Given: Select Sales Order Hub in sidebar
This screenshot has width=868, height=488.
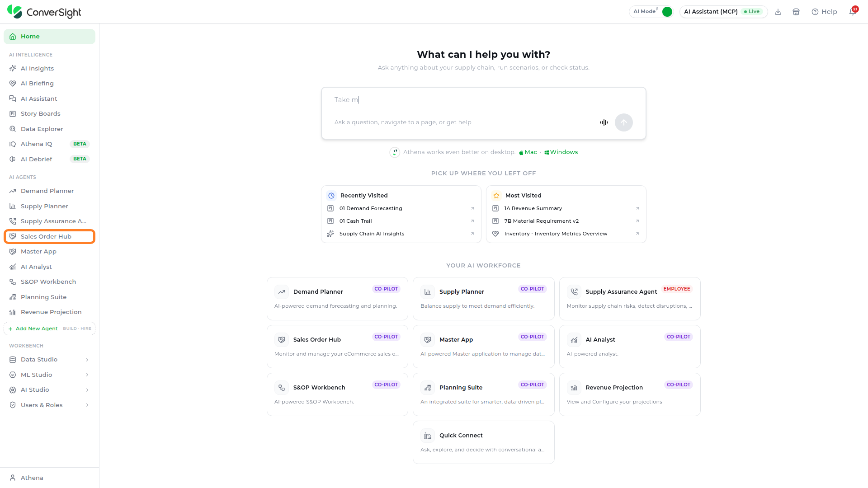Looking at the screenshot, I should pos(49,237).
